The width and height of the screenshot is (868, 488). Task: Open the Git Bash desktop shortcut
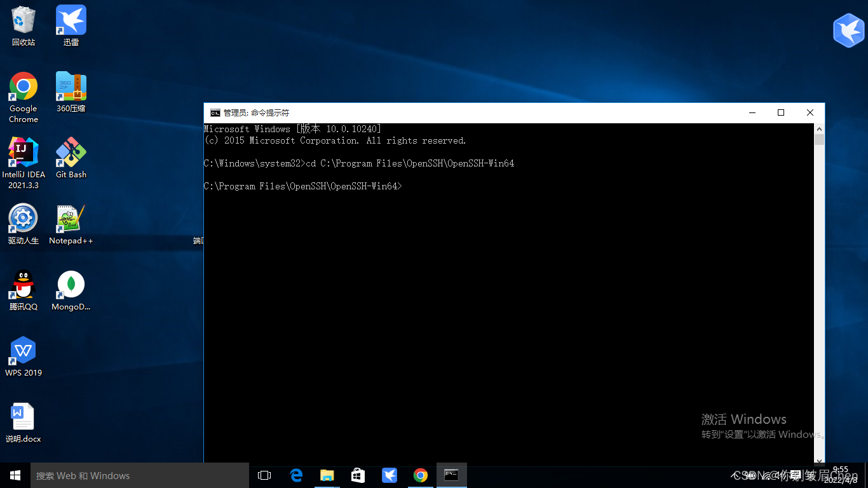tap(71, 153)
